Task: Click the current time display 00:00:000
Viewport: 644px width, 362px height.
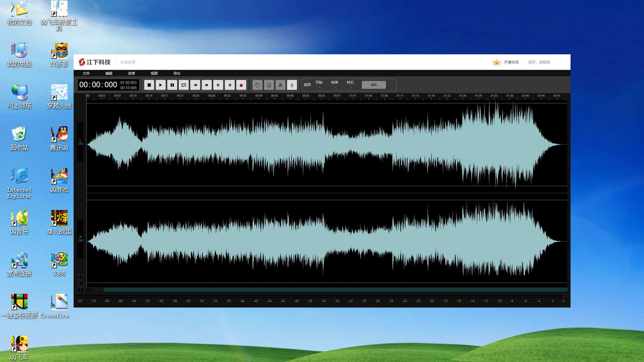Action: pos(98,85)
